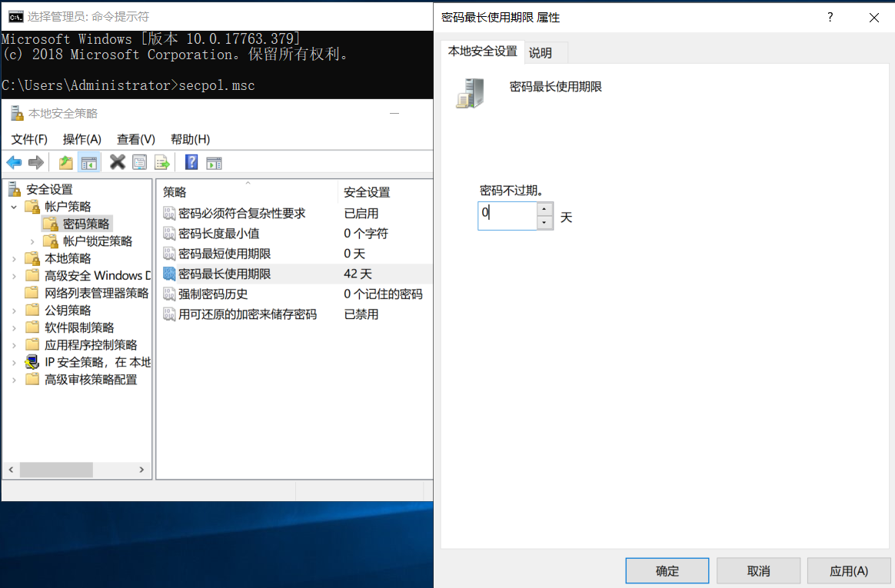Select 安全设置 root tree item

(x=49, y=189)
